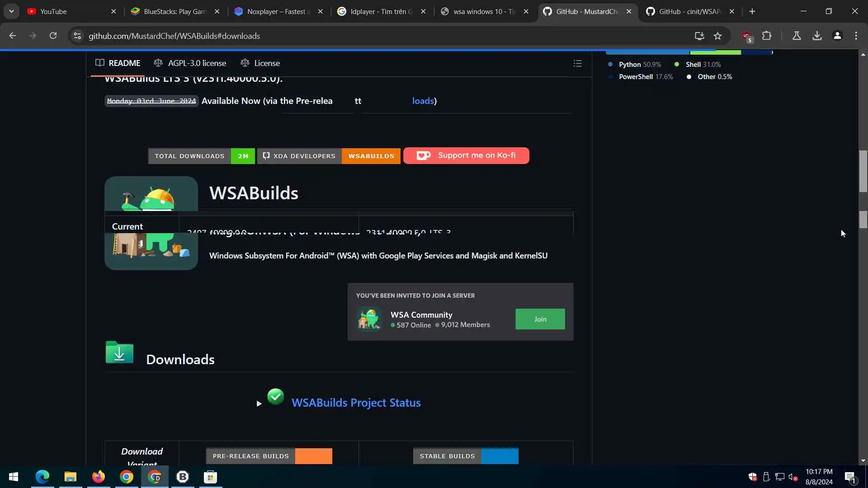The image size is (868, 488).
Task: Open the browser extensions puzzle icon
Action: pyautogui.click(x=767, y=36)
